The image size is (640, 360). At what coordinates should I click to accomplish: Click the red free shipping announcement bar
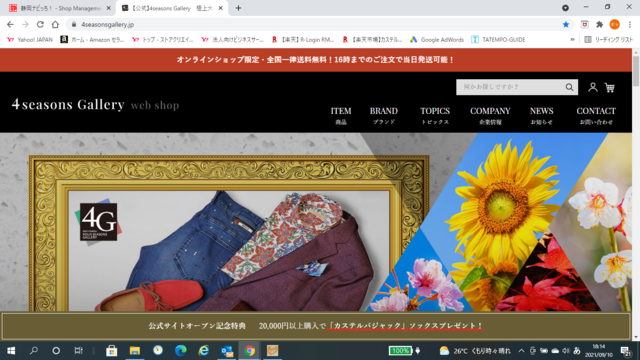click(x=316, y=60)
